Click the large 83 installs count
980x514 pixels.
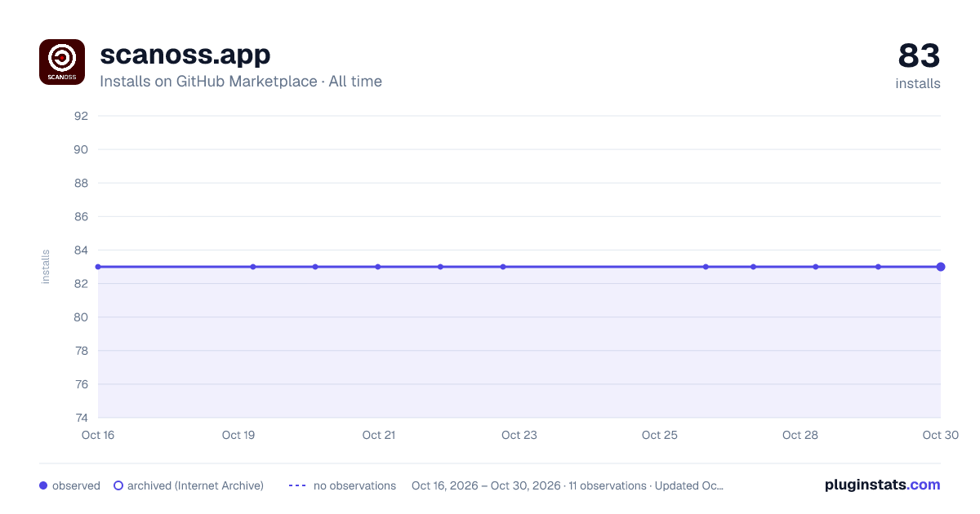click(x=919, y=56)
